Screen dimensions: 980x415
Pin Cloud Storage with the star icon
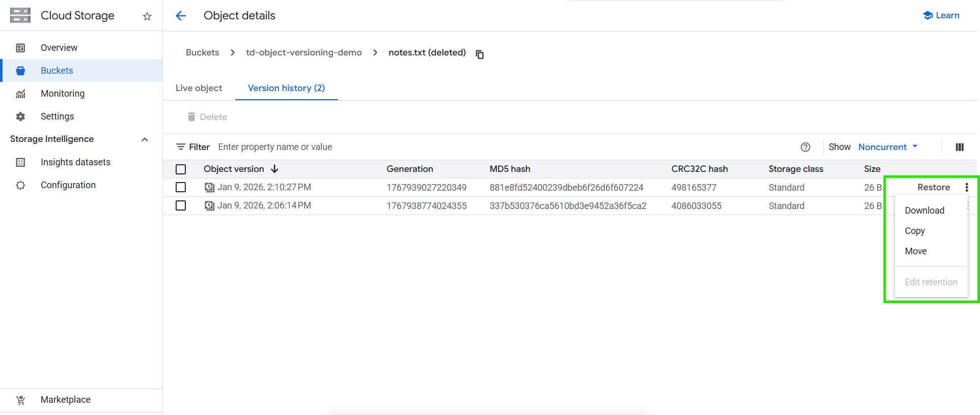147,16
